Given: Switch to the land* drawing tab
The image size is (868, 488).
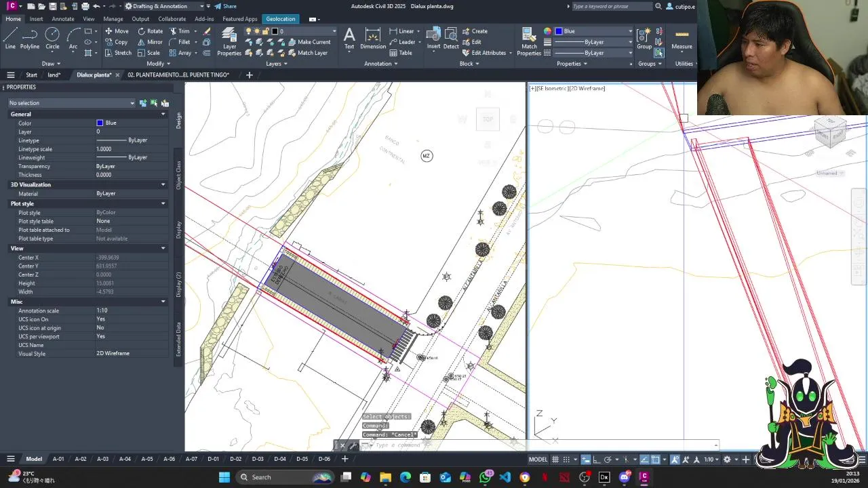Looking at the screenshot, I should coord(54,75).
